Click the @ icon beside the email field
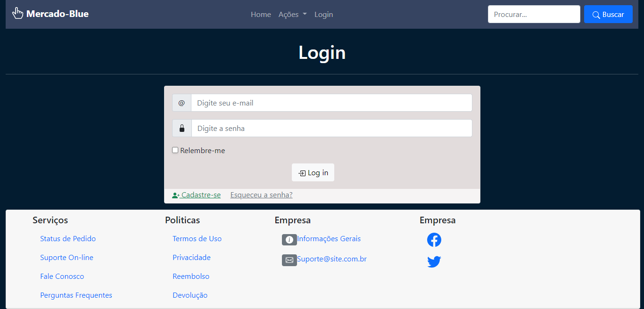Image resolution: width=644 pixels, height=309 pixels. point(182,102)
